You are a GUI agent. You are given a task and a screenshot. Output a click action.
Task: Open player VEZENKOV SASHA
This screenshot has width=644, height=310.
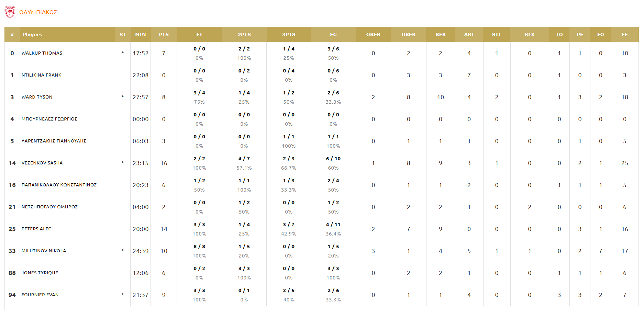[x=42, y=163]
